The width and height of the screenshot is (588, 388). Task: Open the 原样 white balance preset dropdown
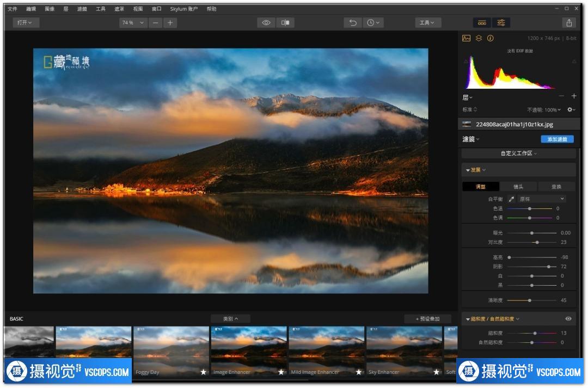click(x=541, y=199)
